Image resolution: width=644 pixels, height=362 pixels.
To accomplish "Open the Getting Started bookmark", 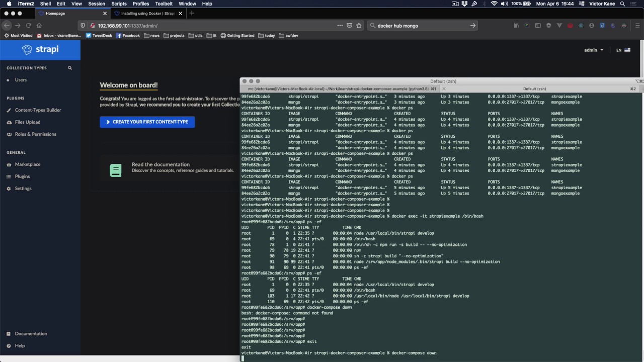I will (x=237, y=36).
